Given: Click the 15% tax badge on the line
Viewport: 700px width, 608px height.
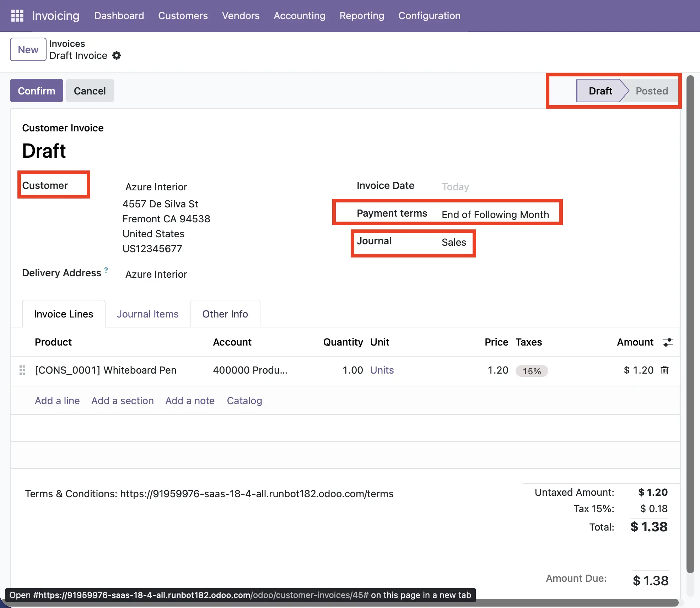Looking at the screenshot, I should 532,371.
